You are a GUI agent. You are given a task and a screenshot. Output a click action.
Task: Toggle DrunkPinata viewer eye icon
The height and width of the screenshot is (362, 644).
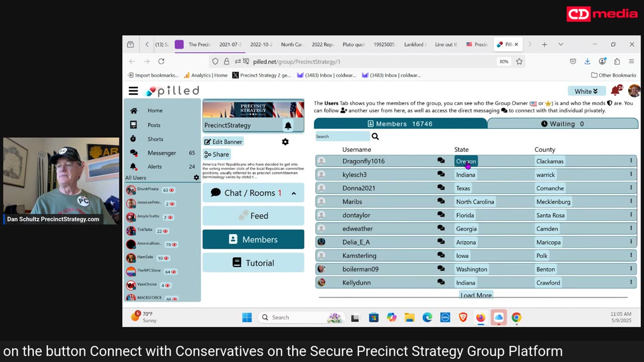pyautogui.click(x=172, y=190)
